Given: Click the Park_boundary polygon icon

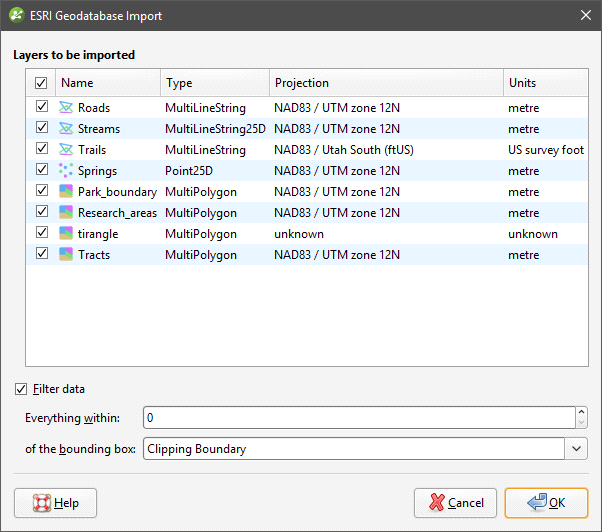Looking at the screenshot, I should pyautogui.click(x=67, y=191).
